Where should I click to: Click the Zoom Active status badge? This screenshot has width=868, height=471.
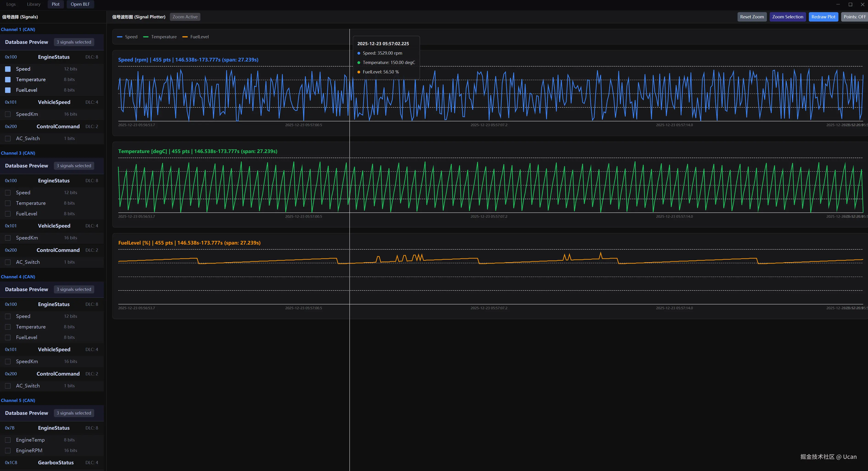(x=185, y=17)
